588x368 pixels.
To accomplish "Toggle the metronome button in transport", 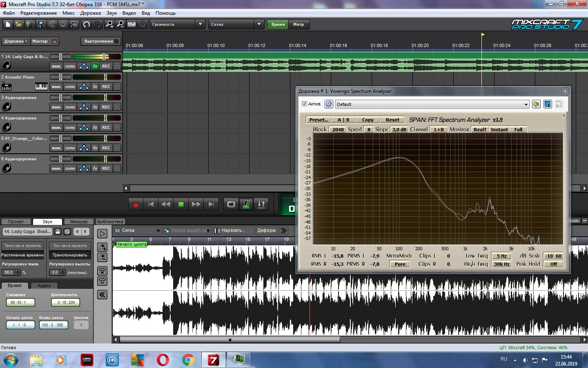I will (x=246, y=204).
